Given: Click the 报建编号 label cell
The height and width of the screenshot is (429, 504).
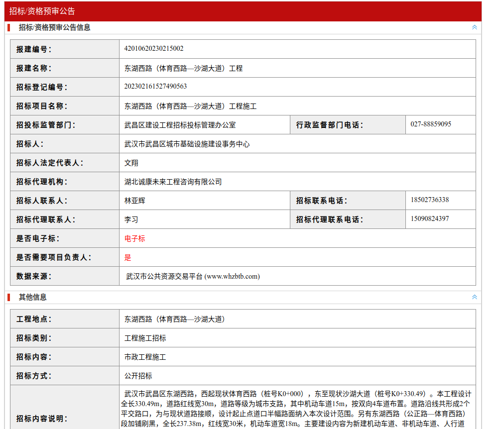Looking at the screenshot, I should (65, 49).
